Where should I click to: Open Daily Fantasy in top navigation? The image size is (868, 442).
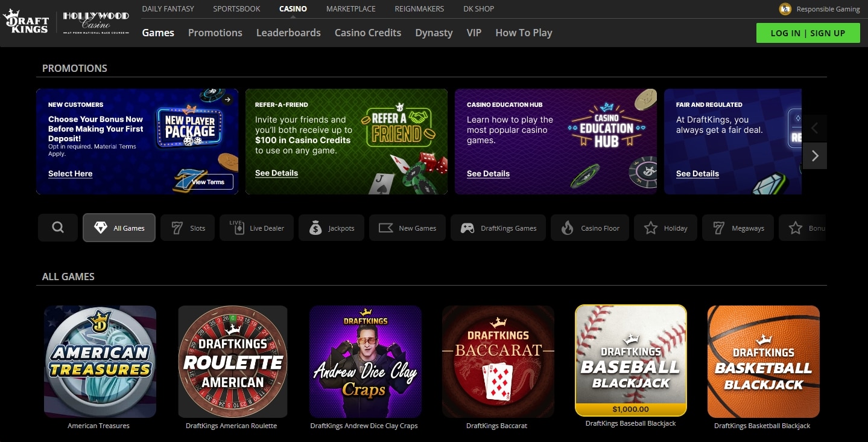[x=168, y=8]
